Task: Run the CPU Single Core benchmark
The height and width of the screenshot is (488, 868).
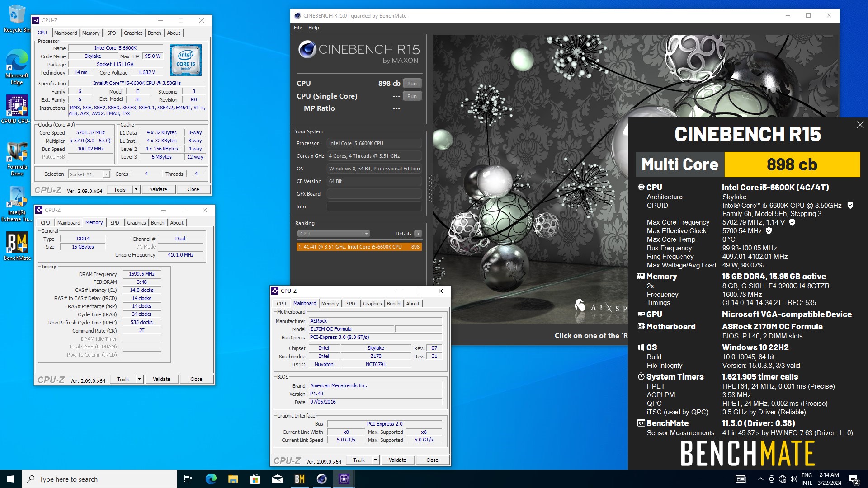Action: (412, 96)
